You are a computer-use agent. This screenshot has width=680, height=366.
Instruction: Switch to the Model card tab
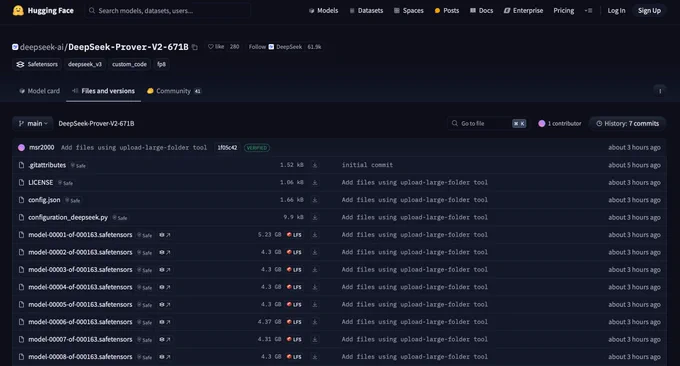click(39, 91)
